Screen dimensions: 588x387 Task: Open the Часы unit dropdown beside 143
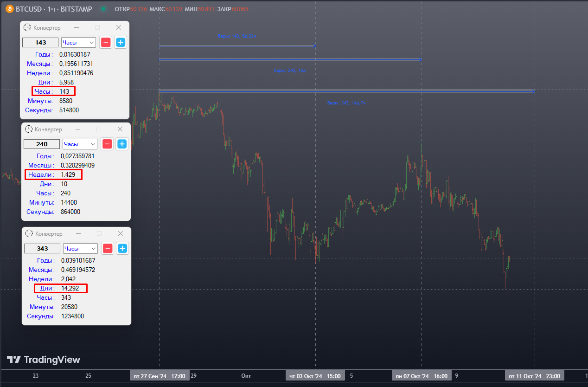78,43
